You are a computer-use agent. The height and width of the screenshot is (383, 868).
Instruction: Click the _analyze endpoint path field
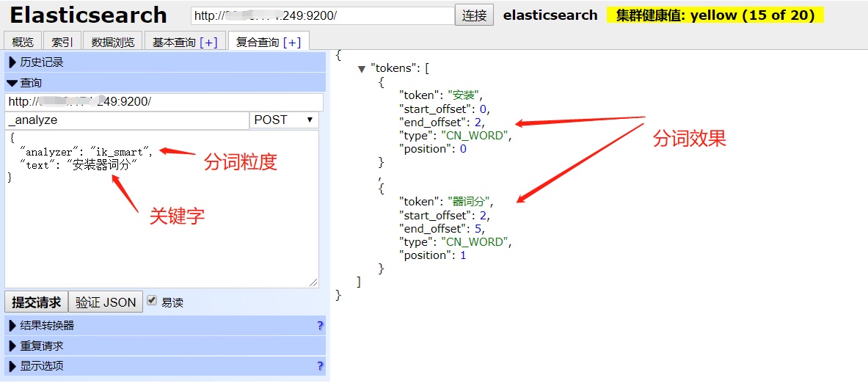point(127,120)
